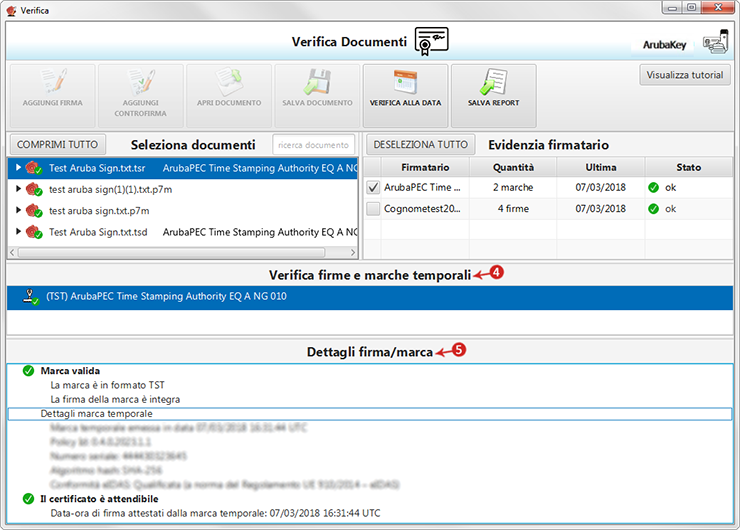Click 'Marca valida' detail line

tap(70, 371)
